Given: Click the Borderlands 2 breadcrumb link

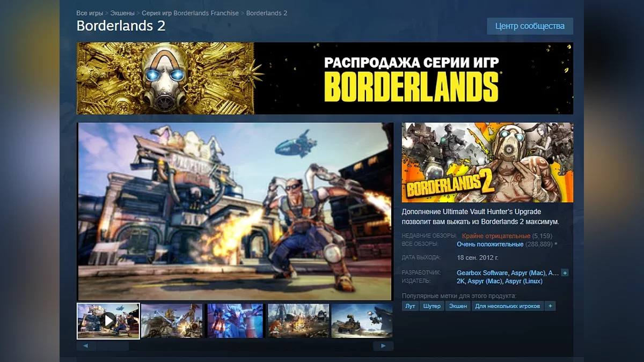Looking at the screenshot, I should tap(267, 13).
